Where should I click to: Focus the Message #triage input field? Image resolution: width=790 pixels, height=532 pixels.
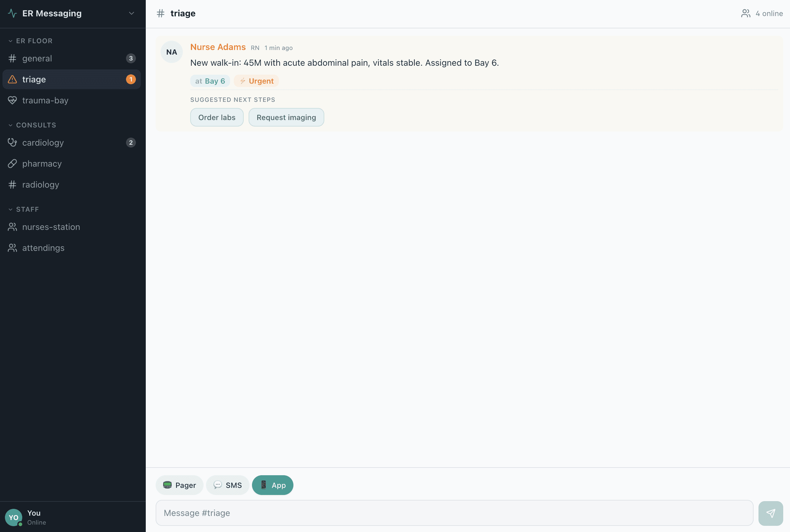click(454, 513)
